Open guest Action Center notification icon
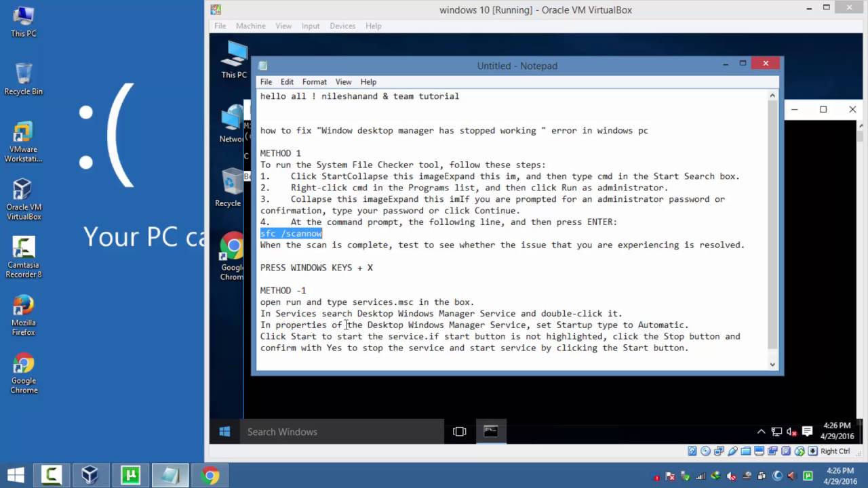The width and height of the screenshot is (868, 488). pos(807,432)
